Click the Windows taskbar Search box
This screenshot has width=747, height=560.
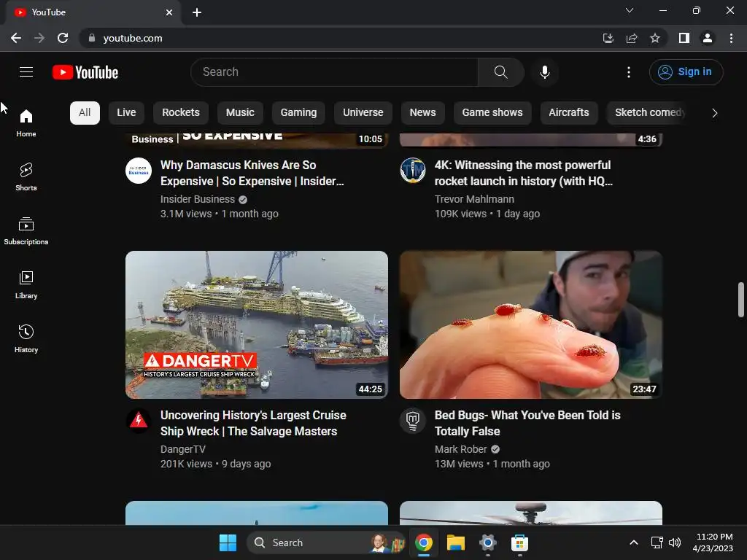click(x=325, y=542)
